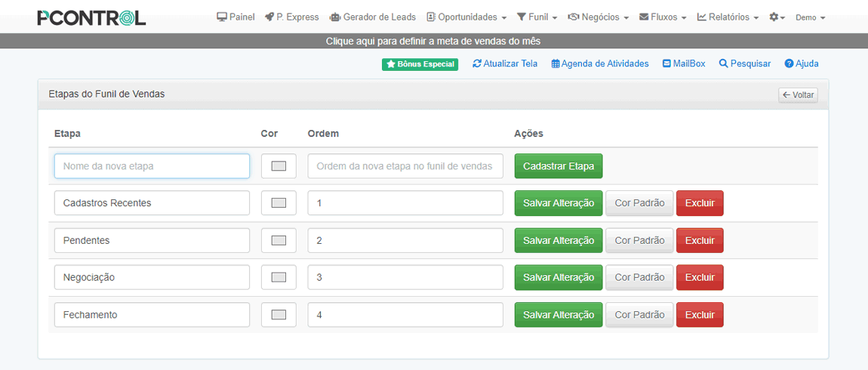Delete the Fechamento stage
The width and height of the screenshot is (868, 370).
tap(700, 315)
